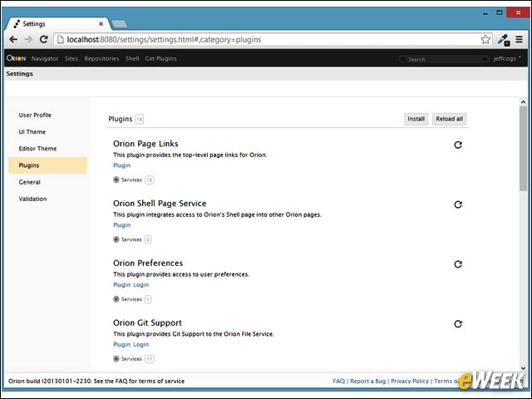This screenshot has width=532, height=399.
Task: Open Repositories in the Orion top bar
Action: click(x=101, y=59)
